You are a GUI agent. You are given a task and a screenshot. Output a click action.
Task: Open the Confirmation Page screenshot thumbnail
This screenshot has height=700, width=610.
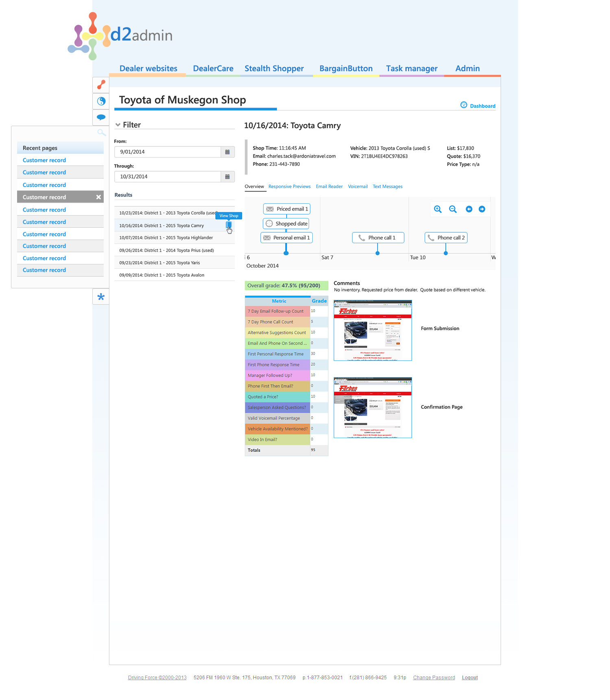[373, 408]
